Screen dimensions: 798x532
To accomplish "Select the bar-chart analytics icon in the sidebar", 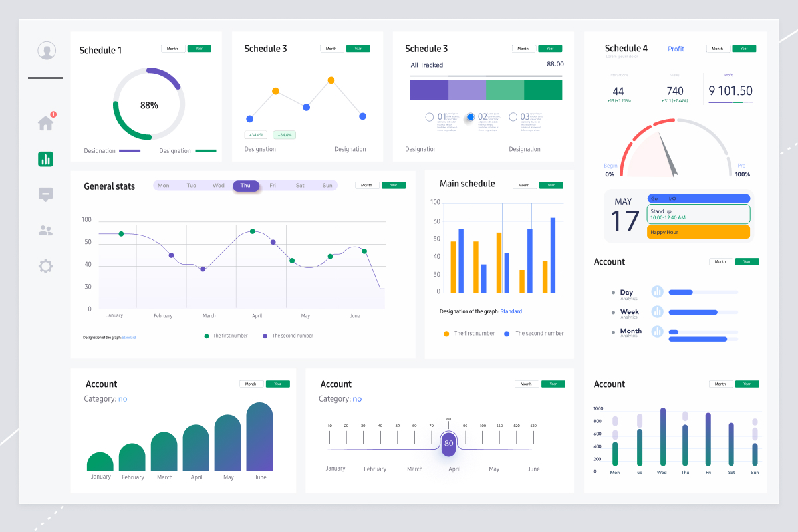I will pyautogui.click(x=45, y=159).
